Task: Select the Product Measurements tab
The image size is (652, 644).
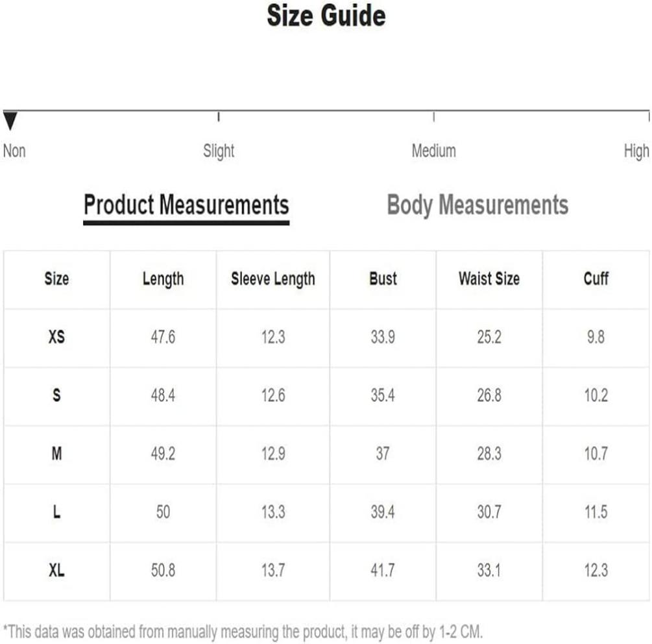Action: point(186,205)
